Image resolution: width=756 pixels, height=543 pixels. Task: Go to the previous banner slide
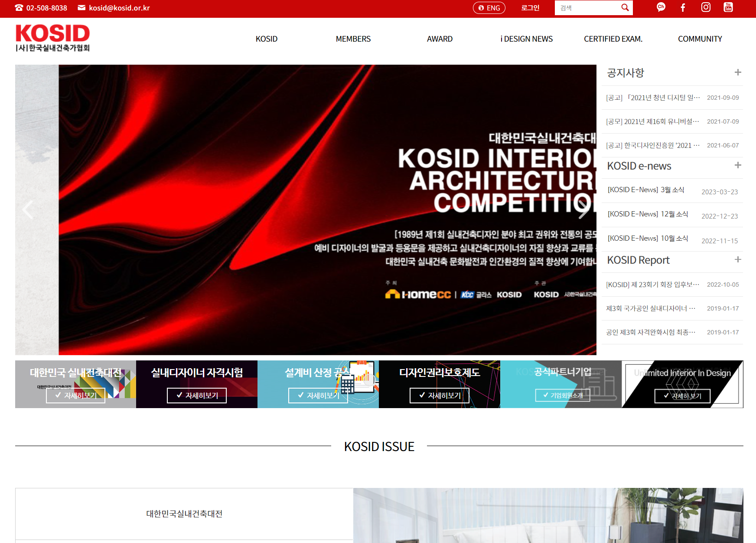click(28, 210)
